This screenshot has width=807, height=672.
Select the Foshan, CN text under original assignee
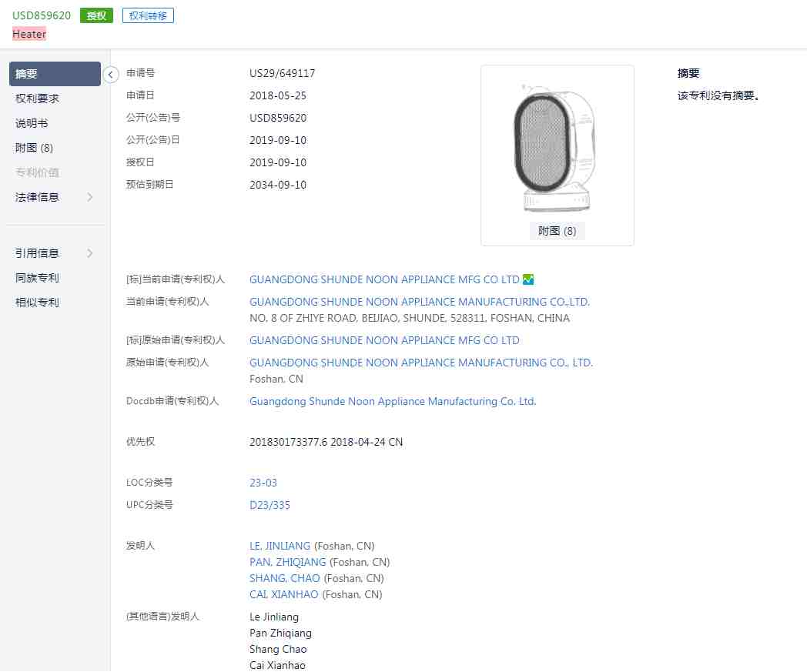tap(276, 379)
